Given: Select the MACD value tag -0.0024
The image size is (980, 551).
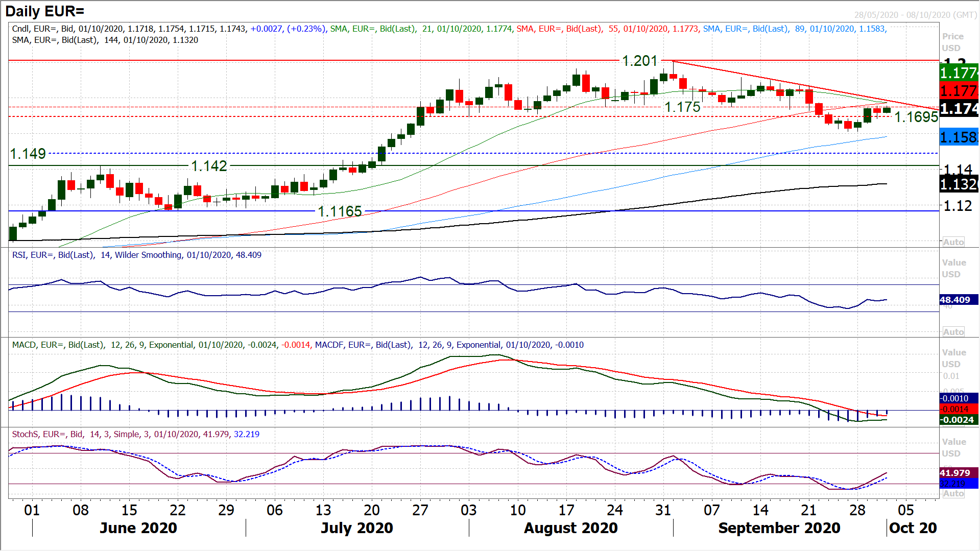Looking at the screenshot, I should (x=958, y=420).
